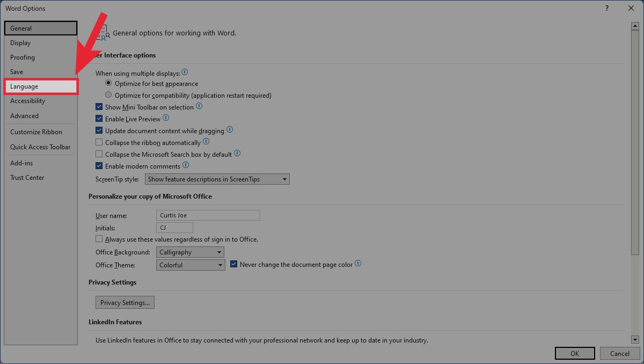Open the ScreenTip style dropdown
The image size is (644, 364).
pos(217,179)
